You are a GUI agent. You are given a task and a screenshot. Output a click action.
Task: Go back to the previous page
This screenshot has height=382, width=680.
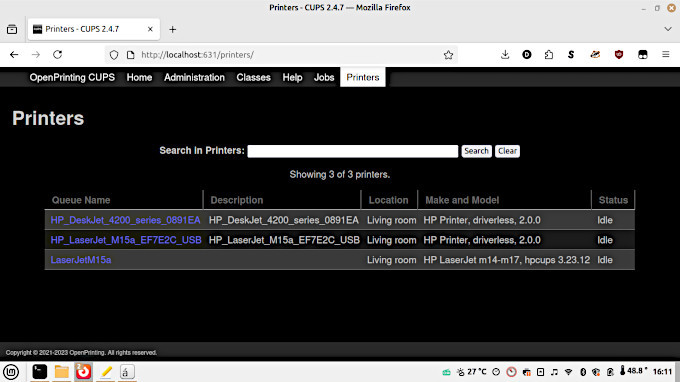click(14, 55)
